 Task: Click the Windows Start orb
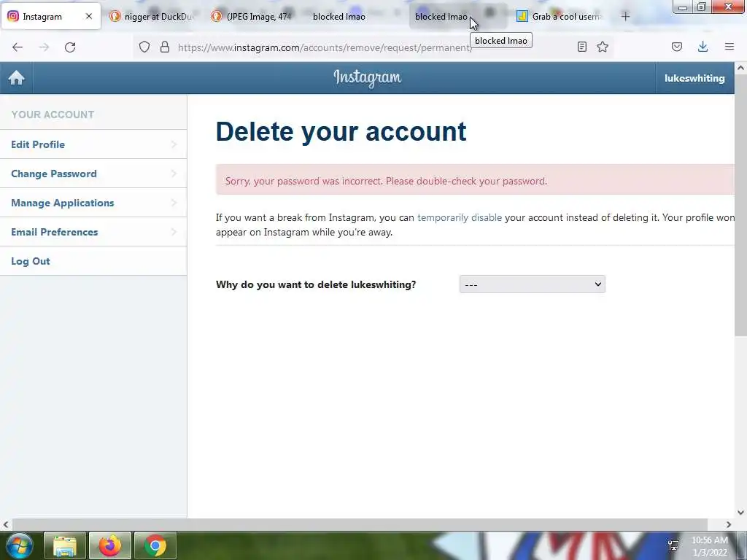click(x=20, y=545)
